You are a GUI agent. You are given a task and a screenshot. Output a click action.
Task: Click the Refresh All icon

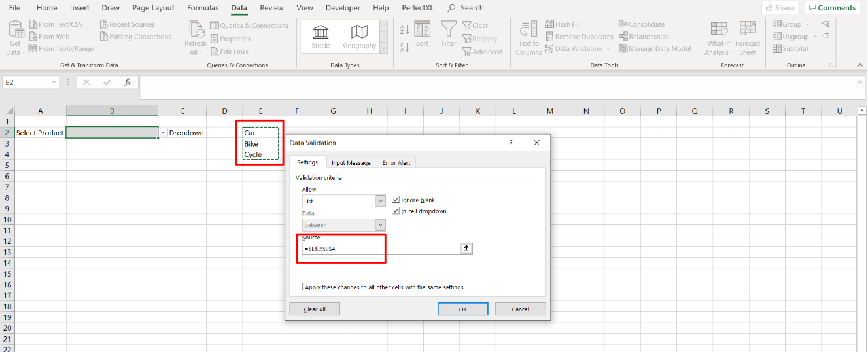point(196,29)
